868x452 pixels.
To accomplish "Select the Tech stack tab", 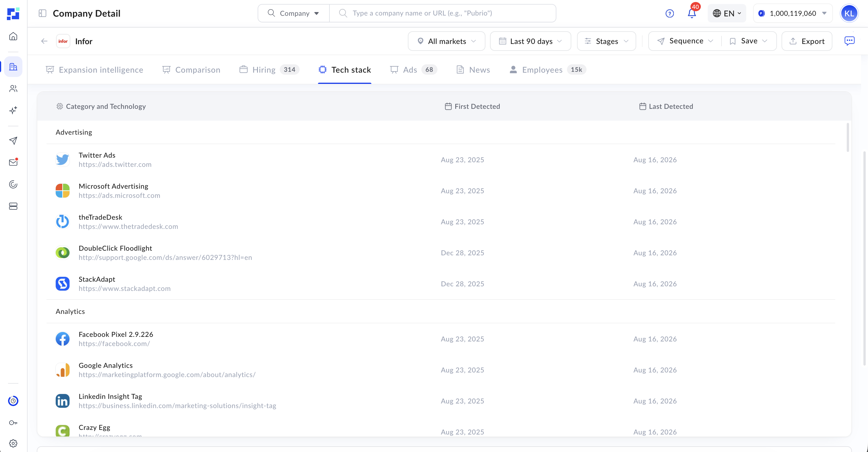I will pyautogui.click(x=345, y=70).
